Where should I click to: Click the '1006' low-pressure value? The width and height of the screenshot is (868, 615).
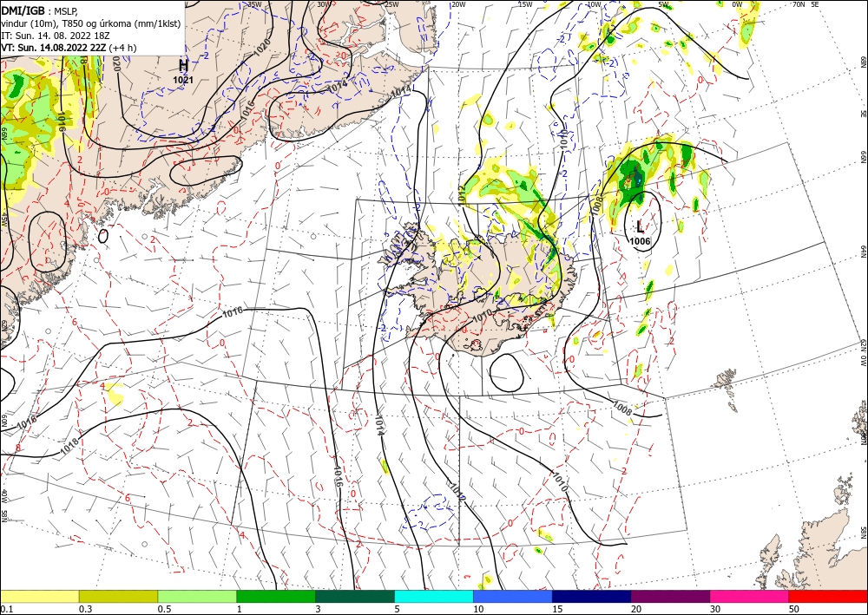tap(640, 241)
